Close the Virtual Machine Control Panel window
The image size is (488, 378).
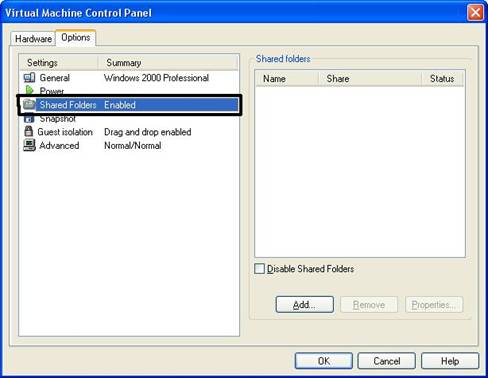[475, 13]
